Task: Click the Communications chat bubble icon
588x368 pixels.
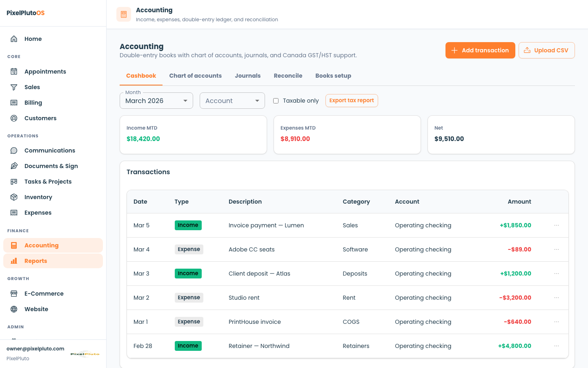Action: [x=14, y=150]
